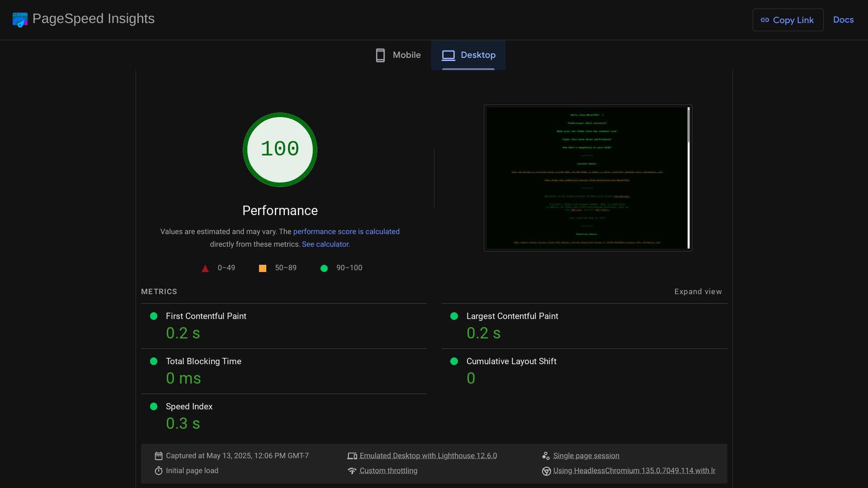Click the devices icon beside Emulated Desktop
The image size is (868, 488).
coord(352,456)
